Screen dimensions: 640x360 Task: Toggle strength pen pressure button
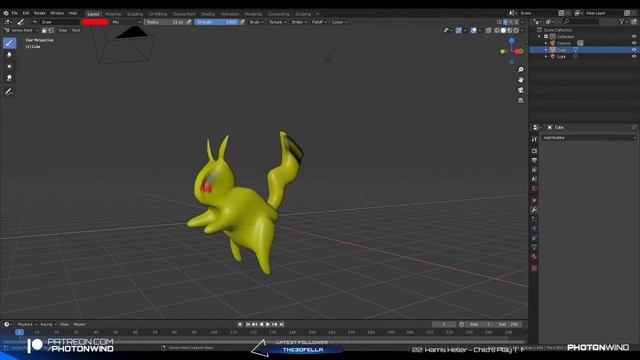pos(242,22)
